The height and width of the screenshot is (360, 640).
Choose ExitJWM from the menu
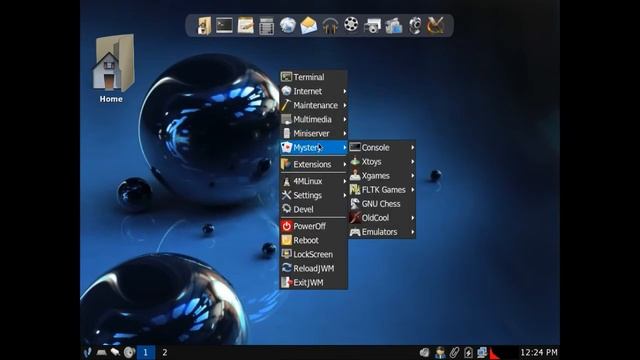pos(313,282)
